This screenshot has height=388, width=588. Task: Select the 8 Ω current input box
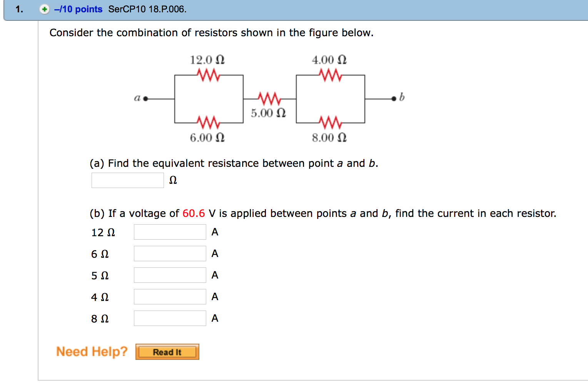(170, 318)
